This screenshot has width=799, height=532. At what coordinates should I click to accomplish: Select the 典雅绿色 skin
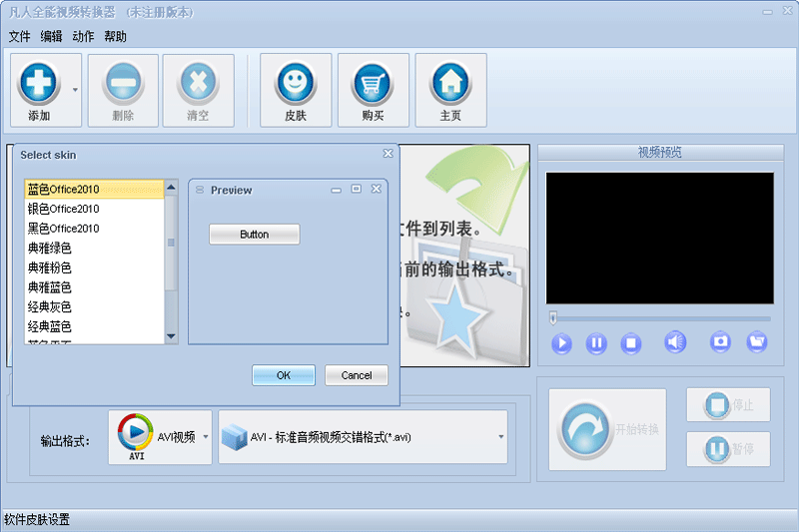click(x=94, y=248)
